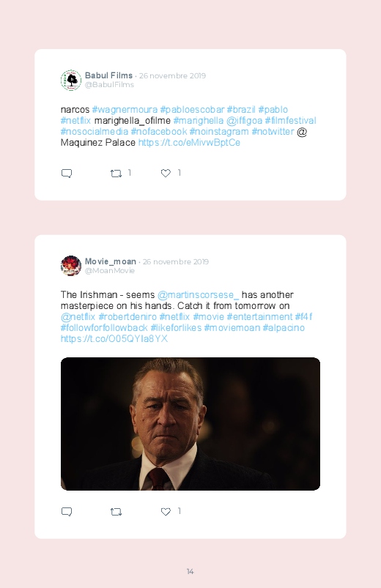The height and width of the screenshot is (588, 381).
Task: Open the #wagnermoura hashtag
Action: pos(125,110)
